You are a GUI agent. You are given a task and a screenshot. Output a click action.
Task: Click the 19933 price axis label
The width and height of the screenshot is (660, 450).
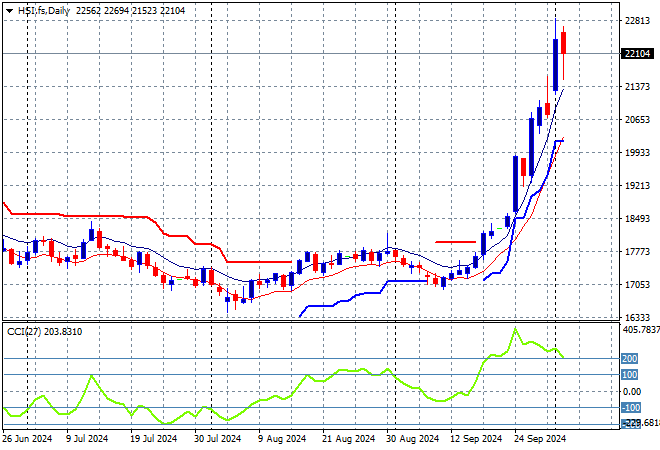(637, 153)
